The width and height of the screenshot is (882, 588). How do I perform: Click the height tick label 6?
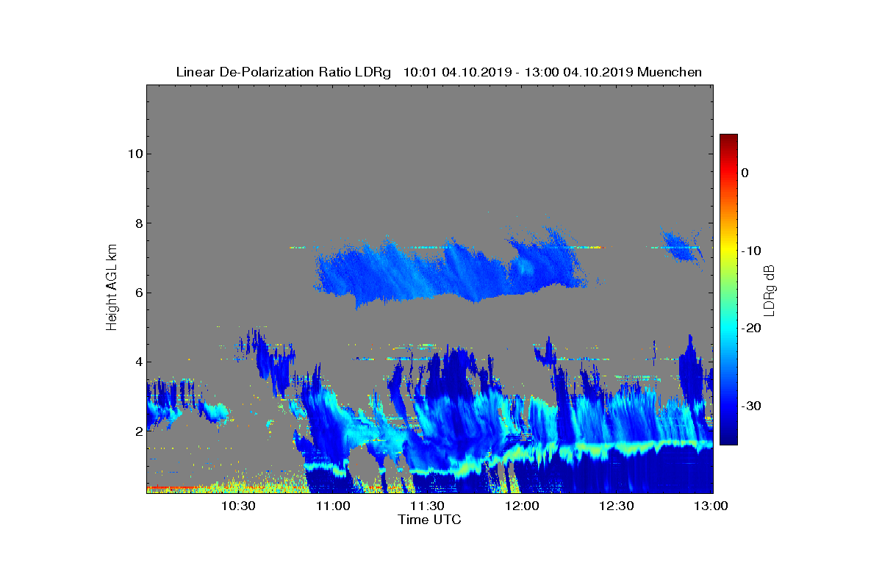pyautogui.click(x=138, y=293)
